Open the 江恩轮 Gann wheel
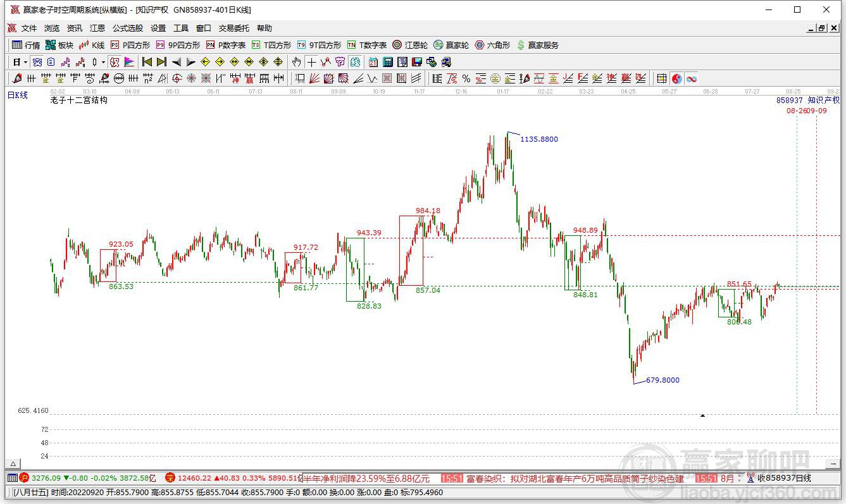 coord(410,45)
